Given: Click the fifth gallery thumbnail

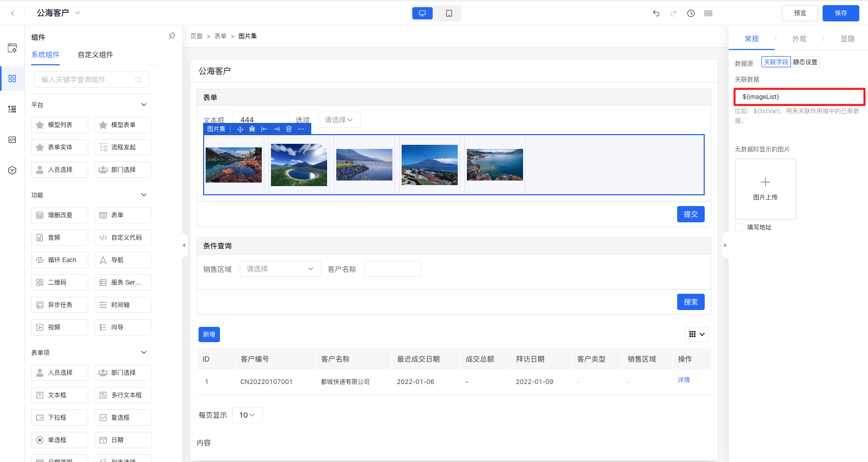Looking at the screenshot, I should (495, 165).
